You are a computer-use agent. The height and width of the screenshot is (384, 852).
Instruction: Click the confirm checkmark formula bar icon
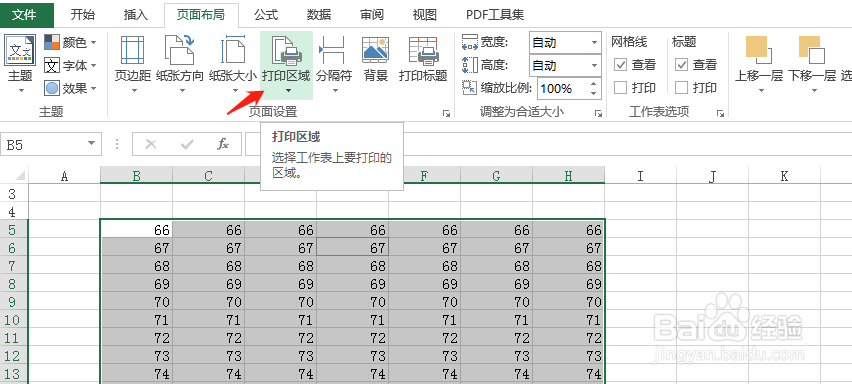coord(187,144)
